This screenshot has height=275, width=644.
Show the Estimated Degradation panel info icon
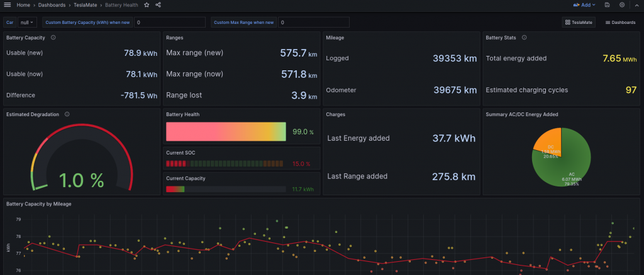pyautogui.click(x=67, y=114)
